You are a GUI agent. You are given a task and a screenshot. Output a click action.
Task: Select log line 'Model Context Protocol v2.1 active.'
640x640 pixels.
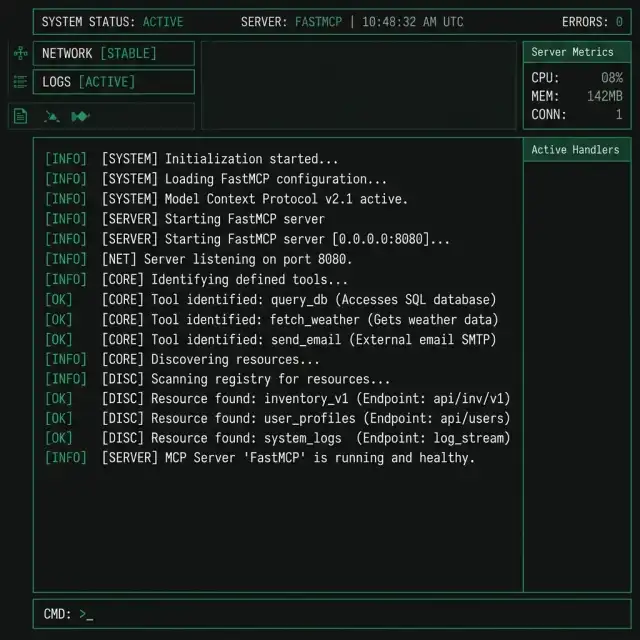pyautogui.click(x=227, y=199)
